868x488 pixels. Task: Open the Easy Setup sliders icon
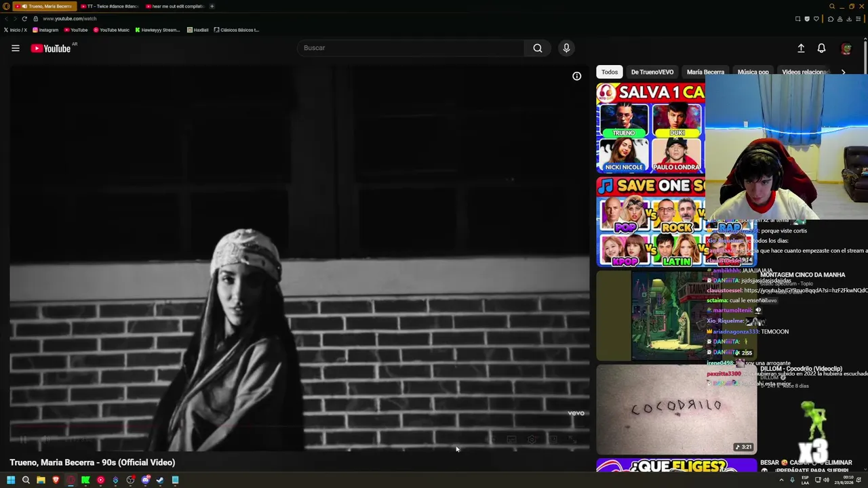[859, 19]
